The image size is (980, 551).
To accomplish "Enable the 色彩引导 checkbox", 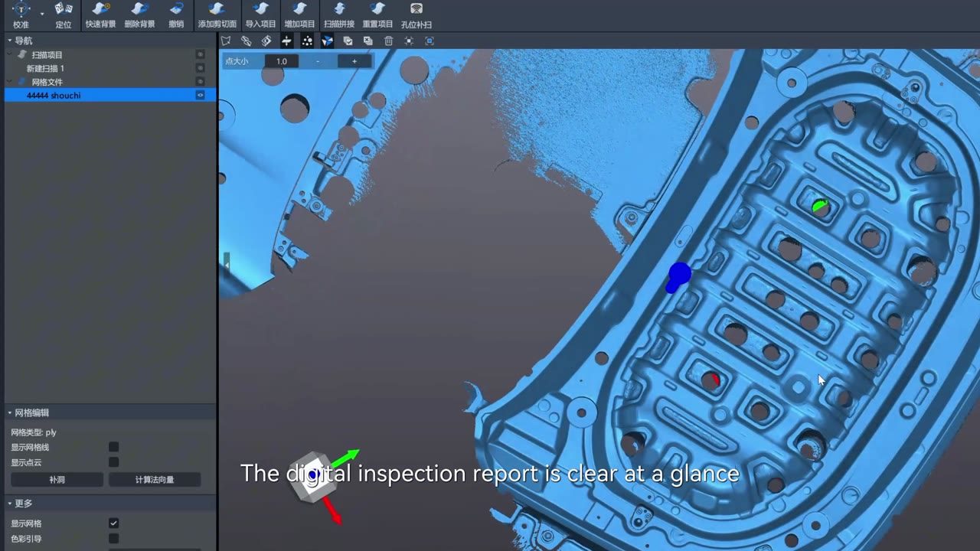I will [x=113, y=539].
